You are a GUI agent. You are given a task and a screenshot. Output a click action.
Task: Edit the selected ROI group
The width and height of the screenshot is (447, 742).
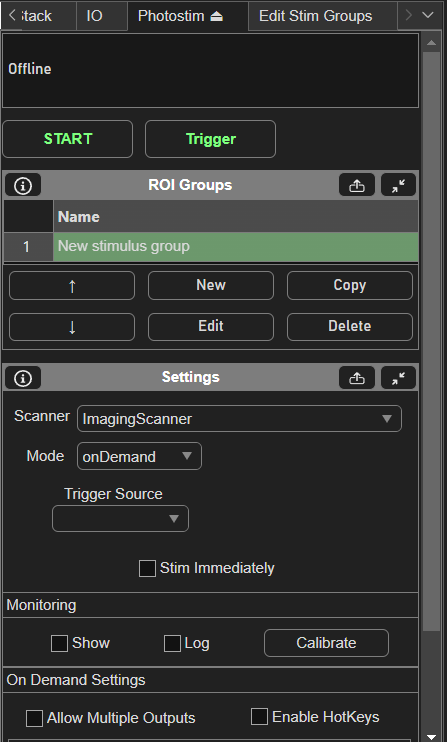click(211, 327)
